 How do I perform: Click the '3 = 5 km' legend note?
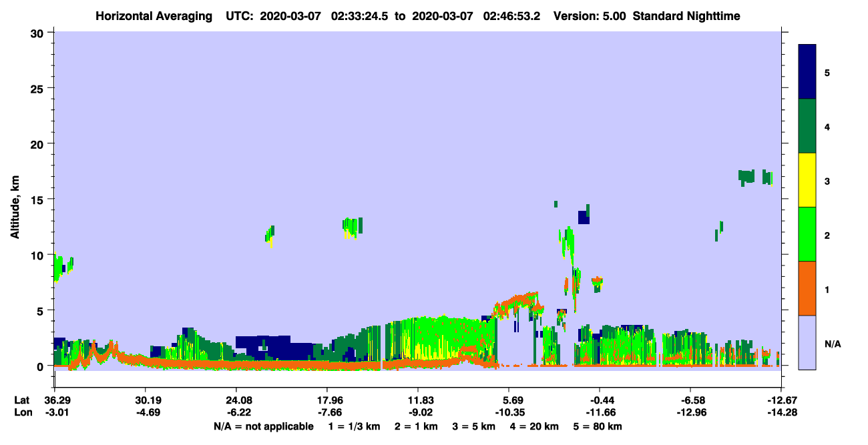[475, 426]
